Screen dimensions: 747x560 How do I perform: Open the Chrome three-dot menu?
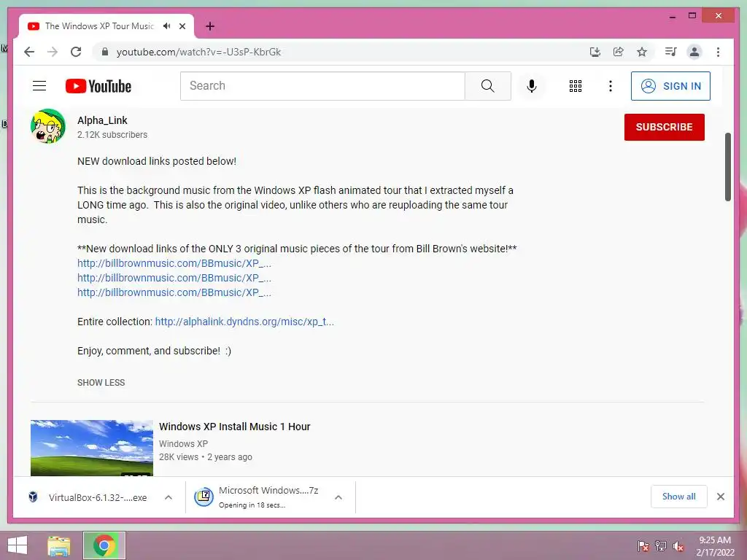tap(718, 52)
